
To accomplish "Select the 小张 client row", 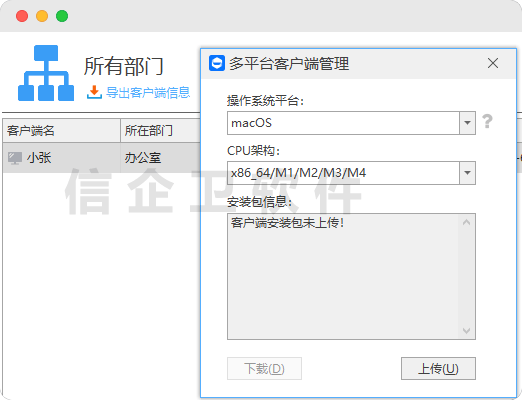I will pyautogui.click(x=102, y=158).
